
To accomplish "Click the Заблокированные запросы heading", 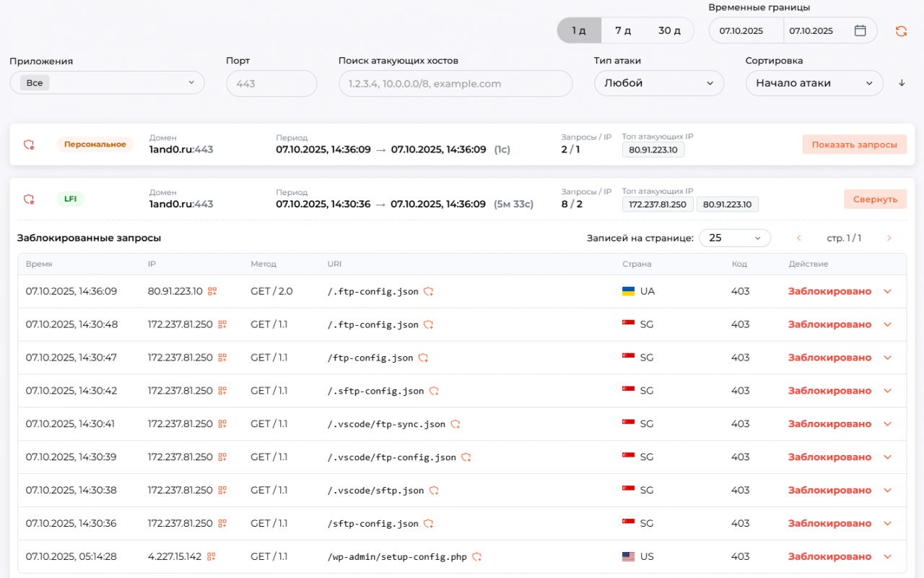I will (89, 238).
